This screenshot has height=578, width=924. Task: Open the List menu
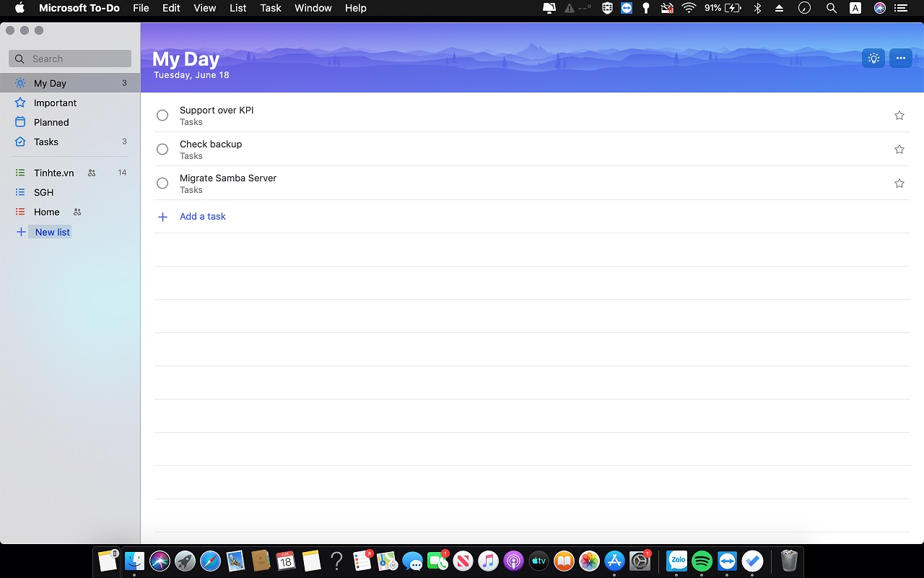point(237,8)
